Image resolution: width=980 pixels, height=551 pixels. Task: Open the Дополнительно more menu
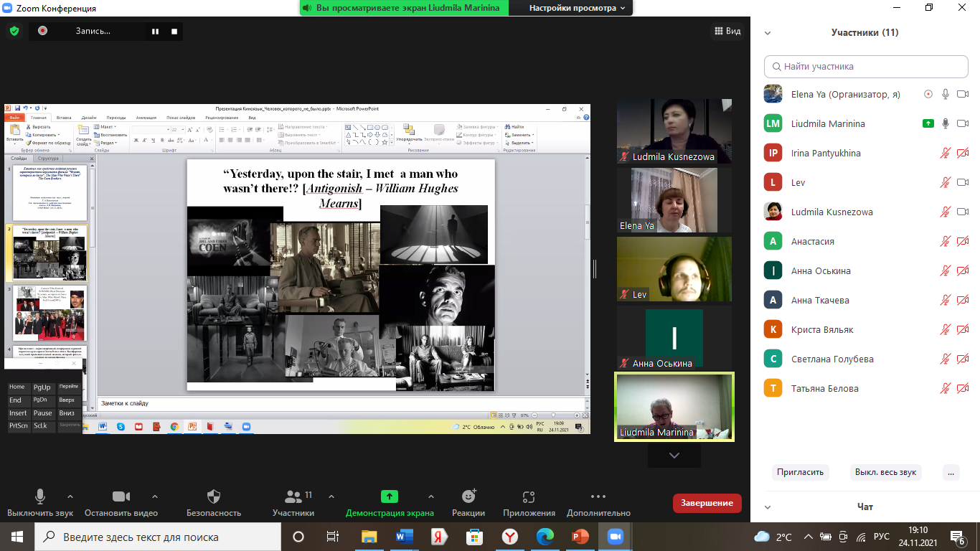(x=598, y=503)
